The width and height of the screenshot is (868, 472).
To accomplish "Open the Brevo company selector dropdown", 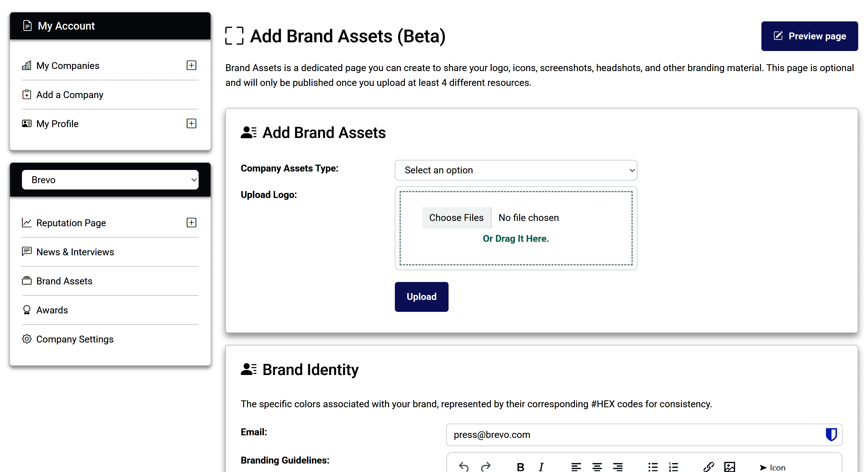I will 110,180.
